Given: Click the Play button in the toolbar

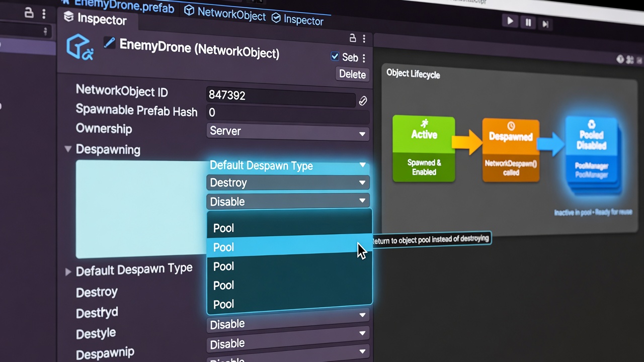Looking at the screenshot, I should pos(510,21).
